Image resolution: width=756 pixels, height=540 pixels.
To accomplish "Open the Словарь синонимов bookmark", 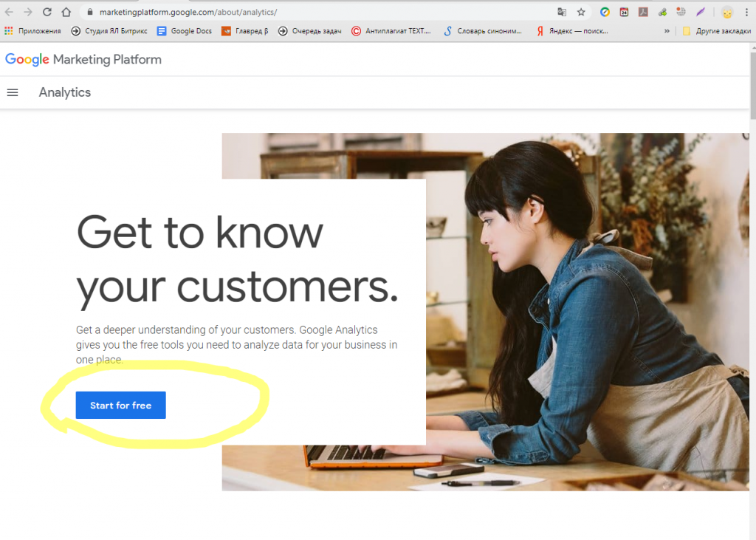I will pyautogui.click(x=483, y=31).
